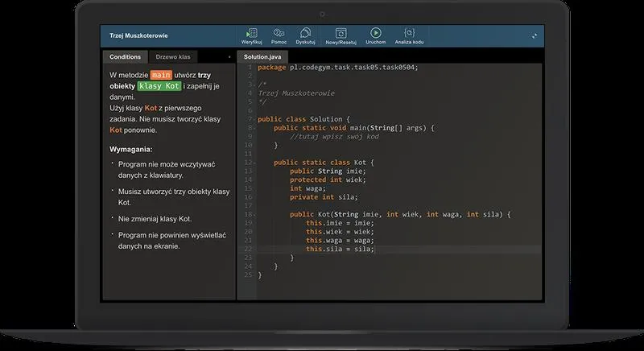644x351 pixels.
Task: Click line number 22 in the gutter
Action: click(248, 249)
